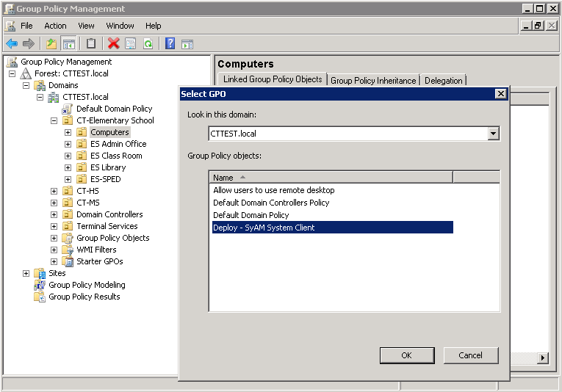Expand the Sites tree node
The image size is (562, 392).
(26, 273)
